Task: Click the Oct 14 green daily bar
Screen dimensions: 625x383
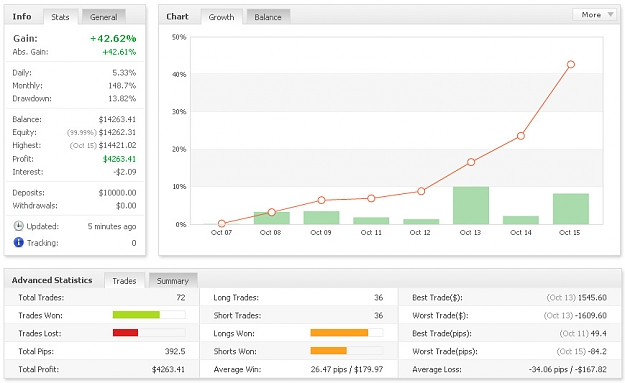Action: click(521, 220)
